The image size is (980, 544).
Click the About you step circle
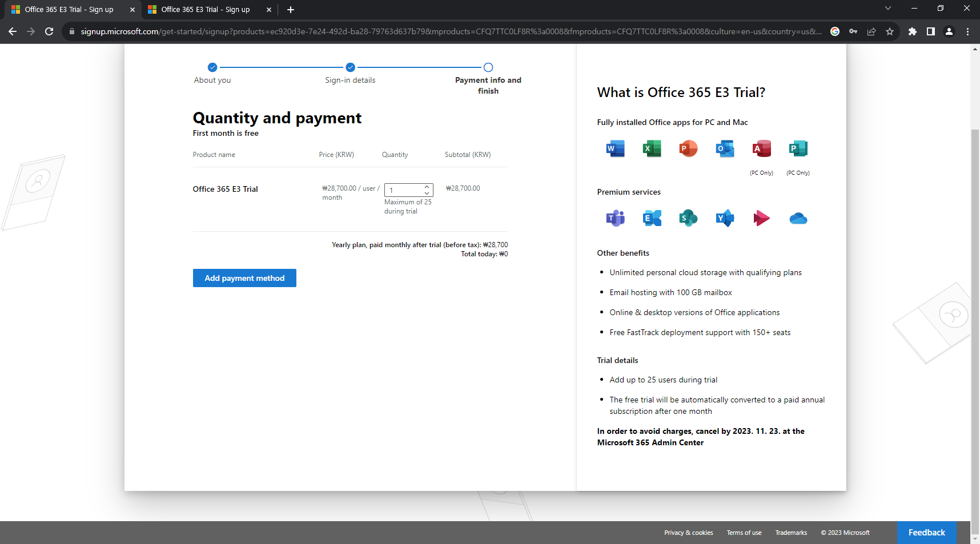click(x=212, y=67)
